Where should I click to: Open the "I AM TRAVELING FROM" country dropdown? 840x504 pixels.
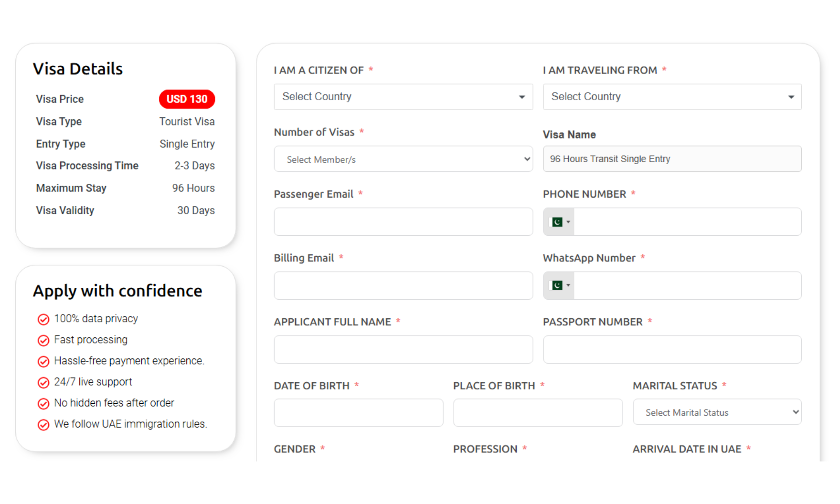point(672,96)
